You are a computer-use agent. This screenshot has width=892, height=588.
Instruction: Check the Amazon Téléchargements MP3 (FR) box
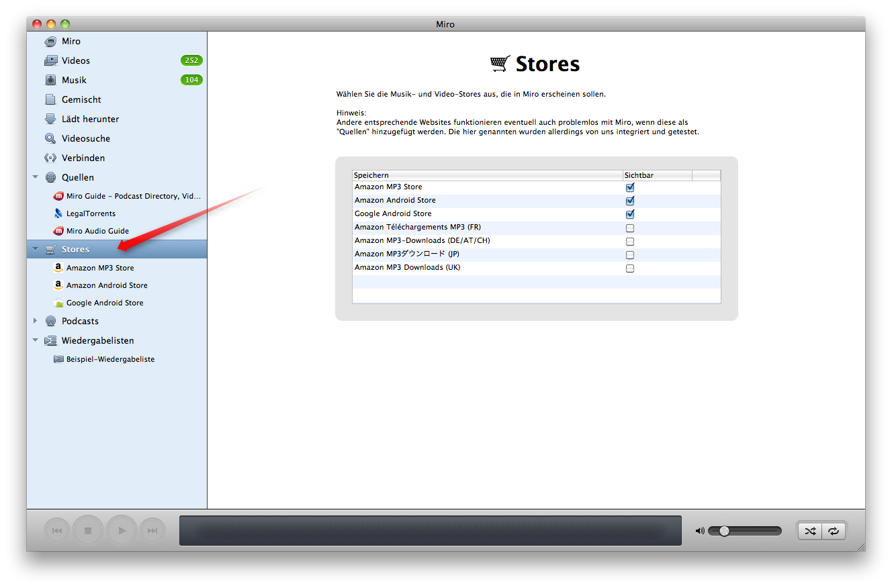[x=629, y=228]
